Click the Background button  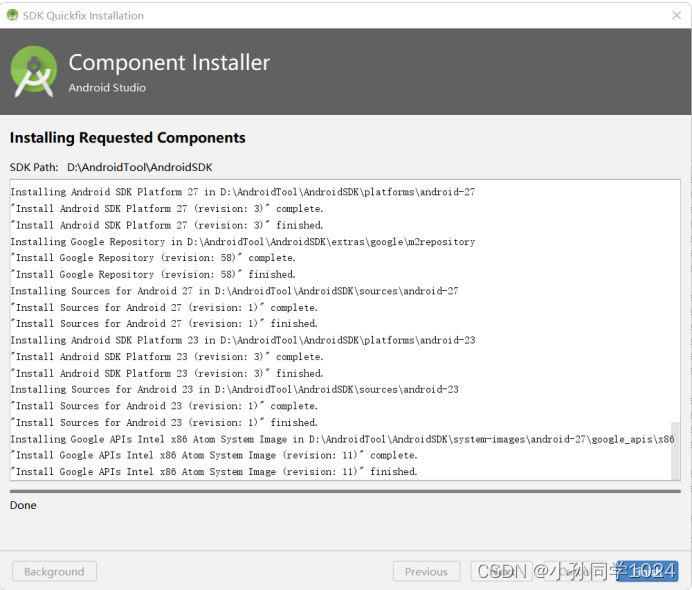point(54,571)
